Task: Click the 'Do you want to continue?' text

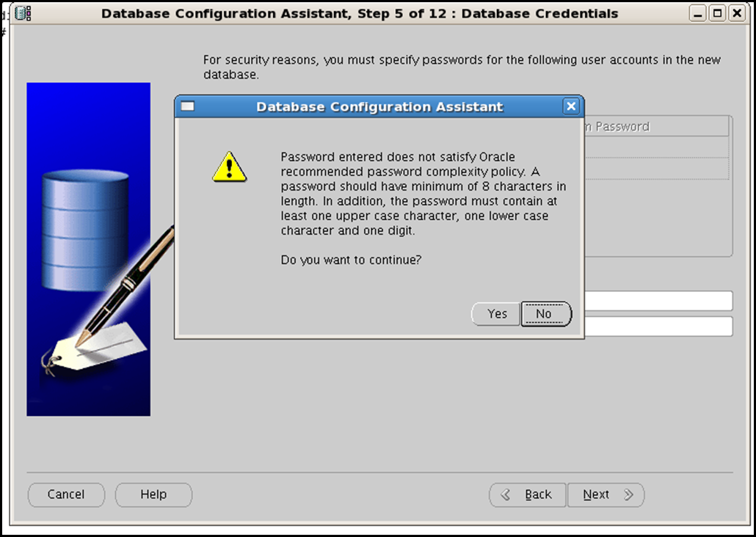Action: 351,260
